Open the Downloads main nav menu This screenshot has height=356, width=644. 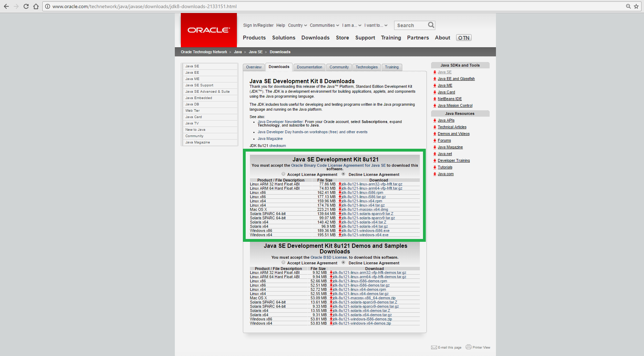point(315,38)
